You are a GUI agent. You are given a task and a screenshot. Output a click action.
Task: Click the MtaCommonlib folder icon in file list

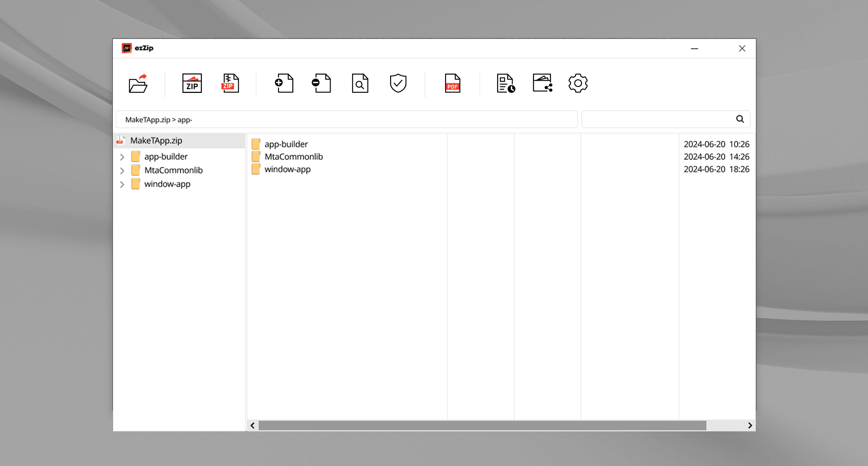256,156
